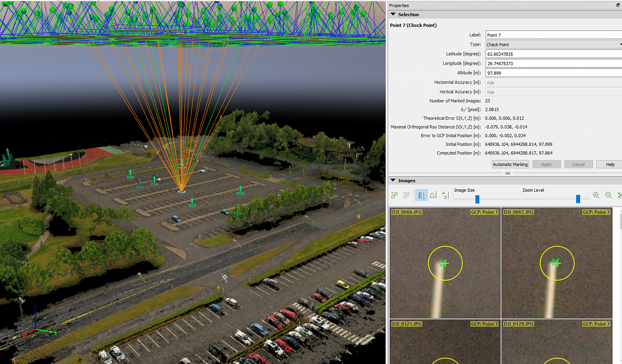Toggle the sort by distance ruler icon

tap(421, 195)
